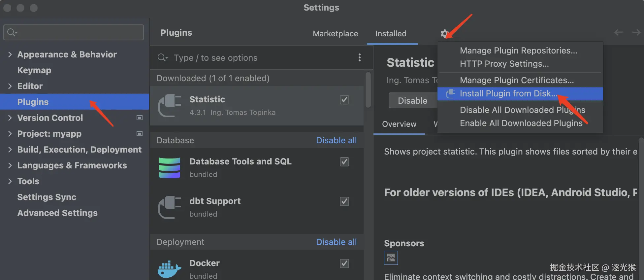Open the plugins gear settings icon
Screen dimensions: 644x280
(444, 33)
